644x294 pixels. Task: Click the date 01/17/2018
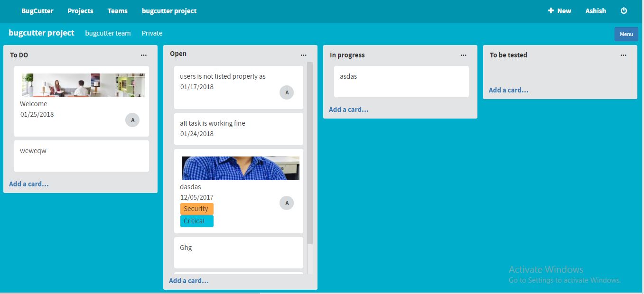coord(197,87)
